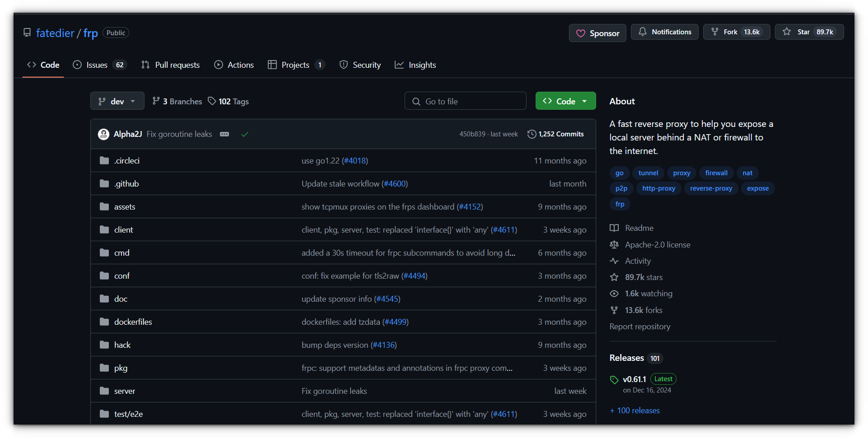The image size is (868, 439).
Task: Click the Apache-2.0 license scale icon
Action: pyautogui.click(x=614, y=244)
